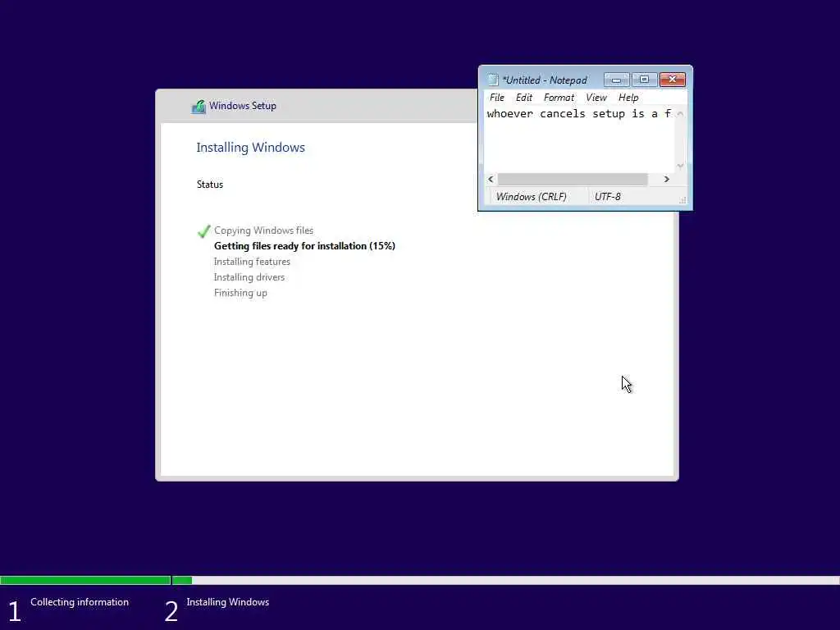Click the bottom installation progress bar
This screenshot has width=840, height=630.
[420, 580]
